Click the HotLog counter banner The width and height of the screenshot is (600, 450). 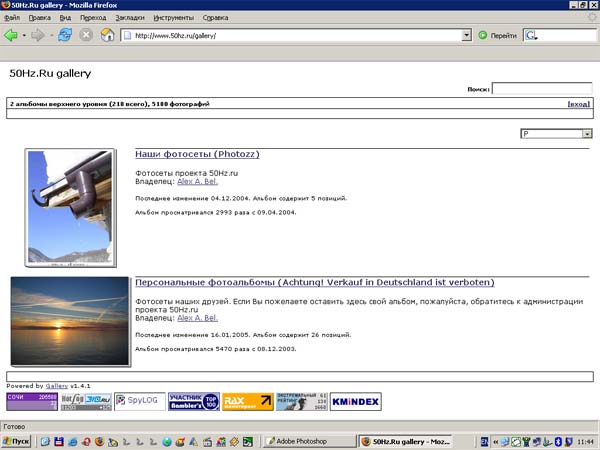(x=86, y=401)
